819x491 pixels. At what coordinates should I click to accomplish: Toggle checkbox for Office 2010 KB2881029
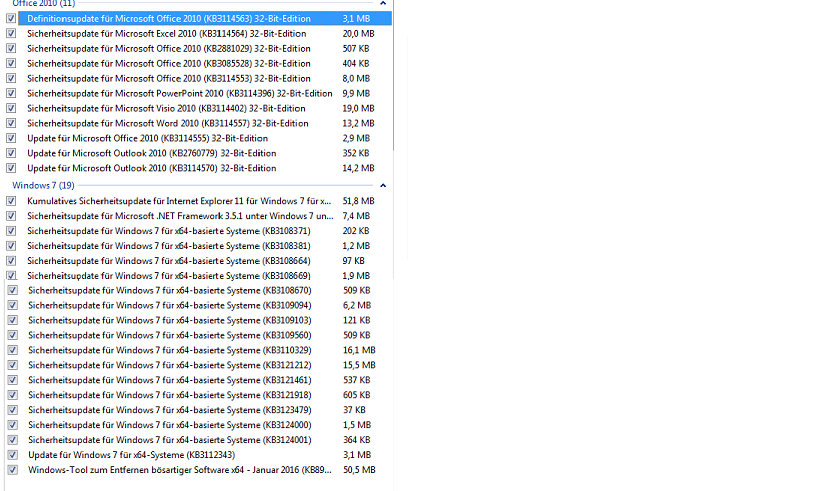pos(11,49)
